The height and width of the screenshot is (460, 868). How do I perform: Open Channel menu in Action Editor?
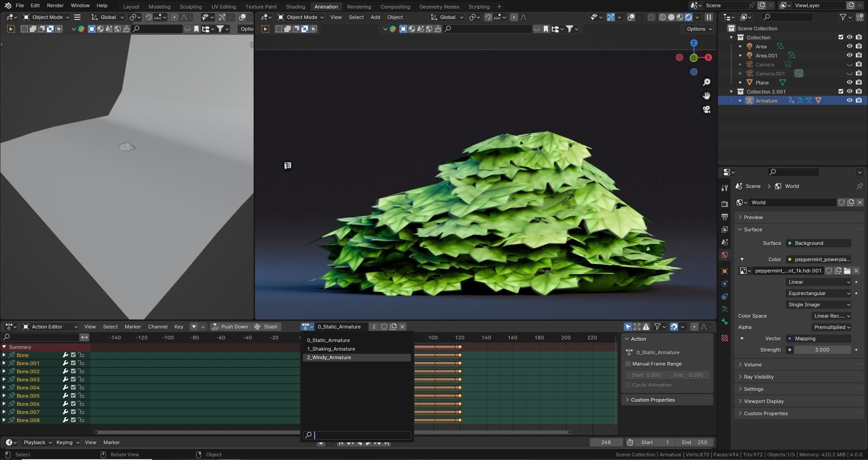(157, 327)
